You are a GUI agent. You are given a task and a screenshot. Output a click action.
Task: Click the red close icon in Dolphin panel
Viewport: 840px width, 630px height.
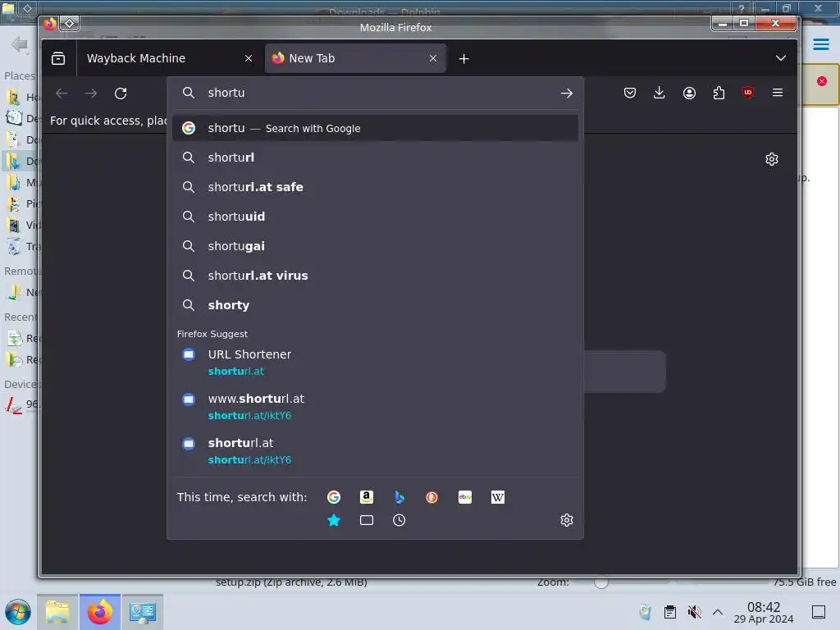click(x=822, y=81)
